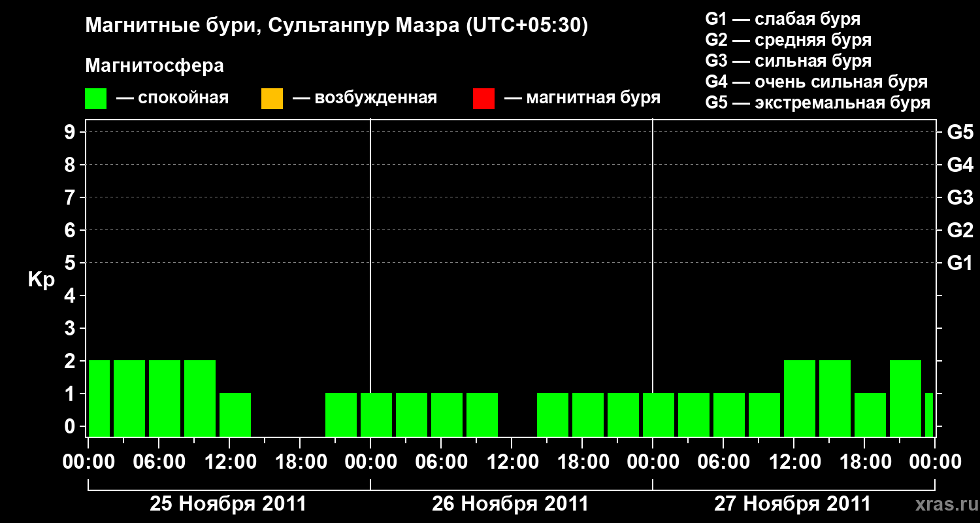Viewport: 980px width, 523px height.
Task: Click the 'Магнитосфера' heading
Action: coord(155,66)
